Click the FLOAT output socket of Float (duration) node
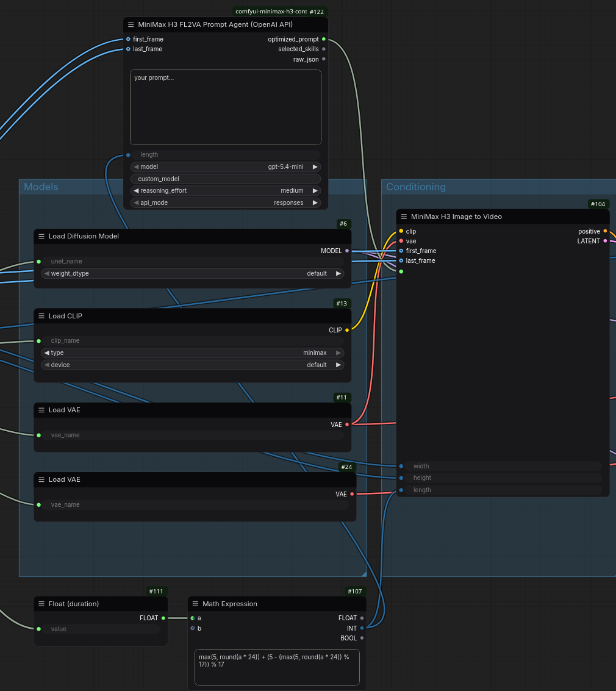Image resolution: width=616 pixels, height=691 pixels. point(163,618)
